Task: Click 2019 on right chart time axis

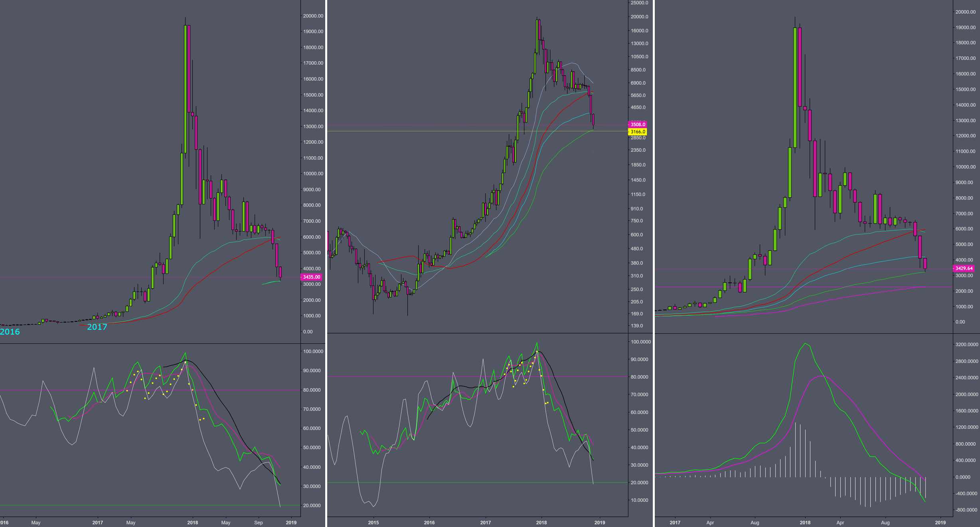Action: tap(940, 523)
